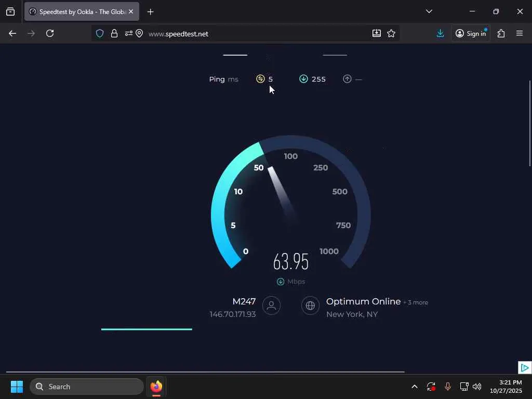The height and width of the screenshot is (399, 532).
Task: Open the AdChoices ad icon
Action: [x=525, y=367]
